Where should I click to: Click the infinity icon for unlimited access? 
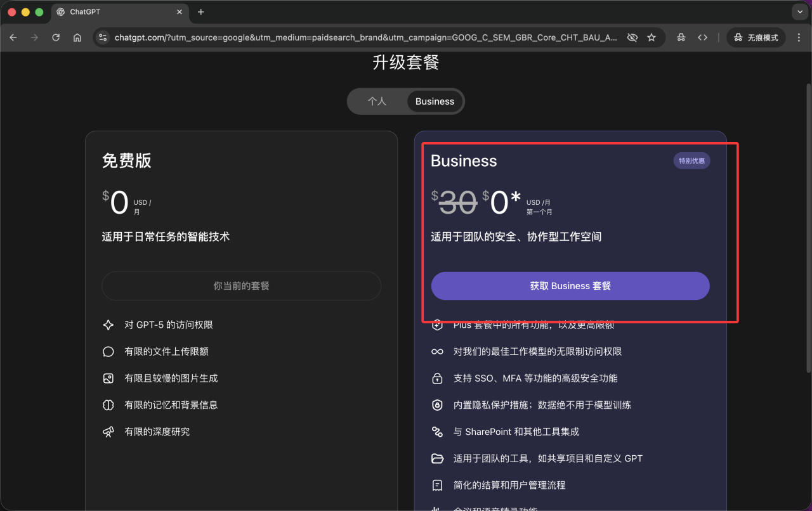pos(437,352)
